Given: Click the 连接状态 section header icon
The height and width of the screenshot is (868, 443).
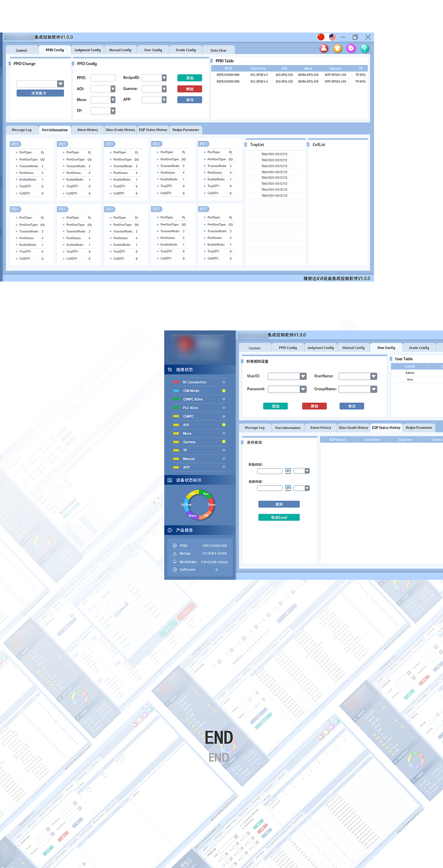Looking at the screenshot, I should (170, 370).
